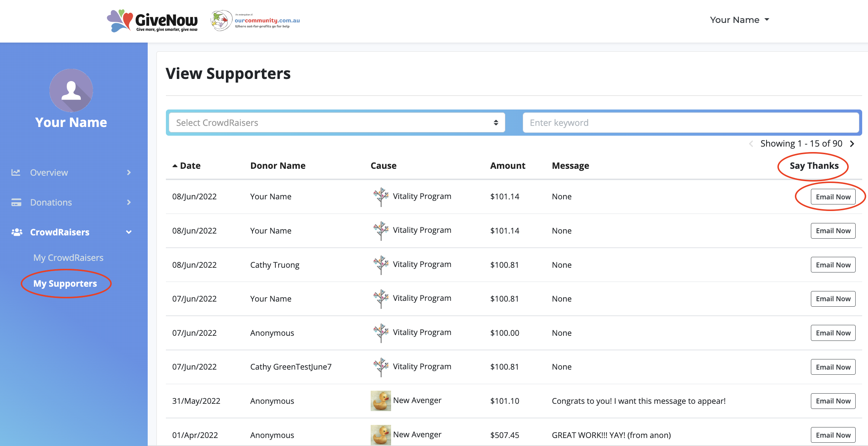Click the Overview chart icon
The image size is (868, 446).
point(16,172)
